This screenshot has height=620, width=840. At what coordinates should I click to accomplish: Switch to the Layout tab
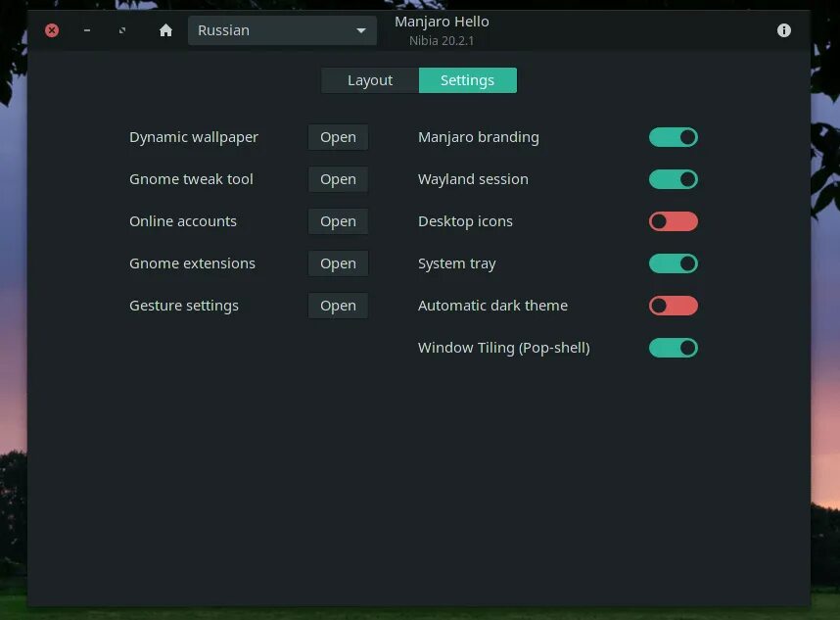click(370, 80)
